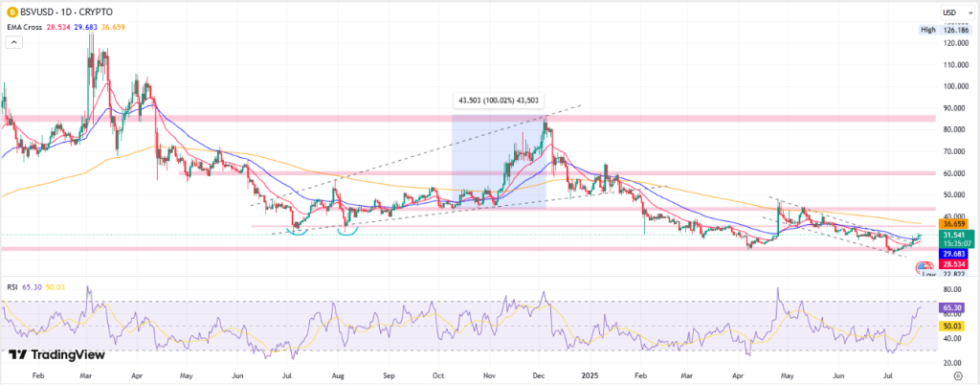This screenshot has width=980, height=385.
Task: Click the 20.00 RSI scale label
Action: [x=952, y=363]
